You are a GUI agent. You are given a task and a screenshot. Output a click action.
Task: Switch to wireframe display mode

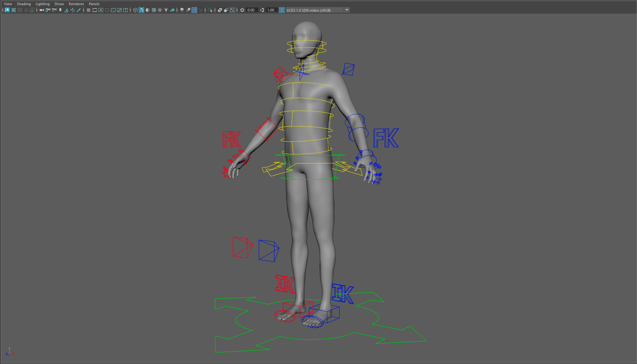click(135, 10)
